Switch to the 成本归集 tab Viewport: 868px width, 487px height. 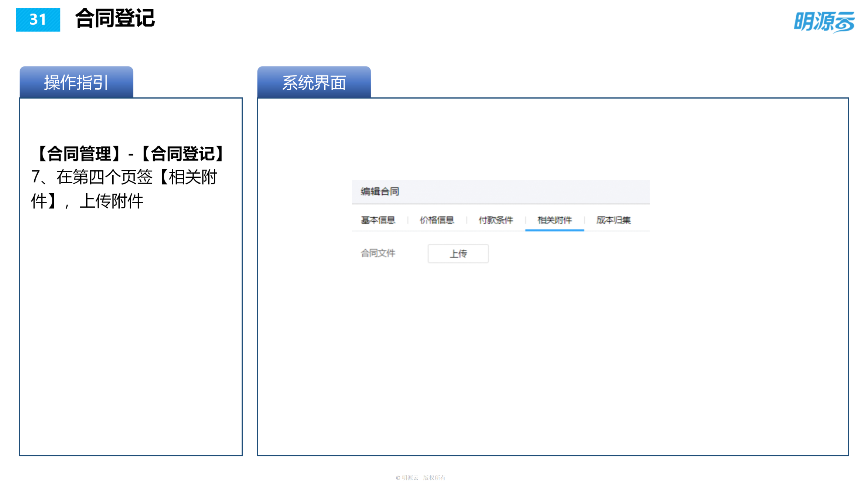pos(614,220)
